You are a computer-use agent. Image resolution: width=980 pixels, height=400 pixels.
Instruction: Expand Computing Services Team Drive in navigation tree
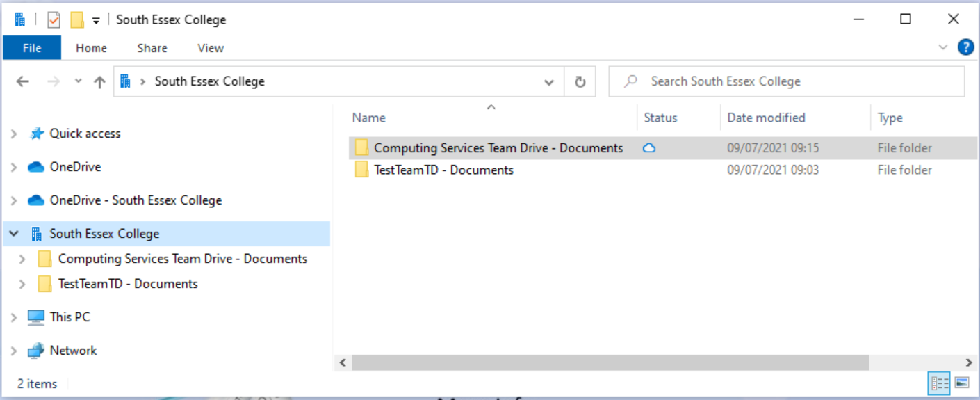tap(22, 259)
